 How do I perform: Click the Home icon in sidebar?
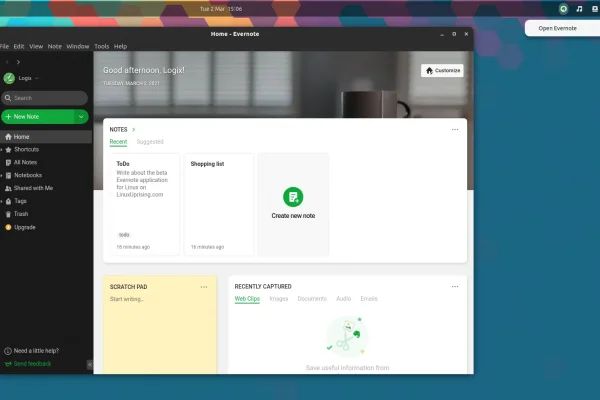coord(8,137)
